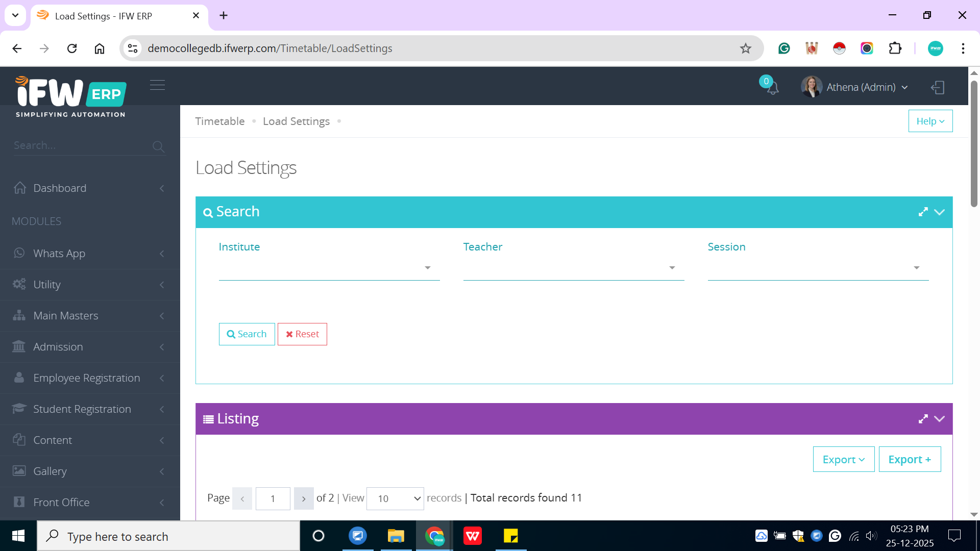Open WPS Office from the taskbar
This screenshot has width=980, height=551.
pos(472,536)
